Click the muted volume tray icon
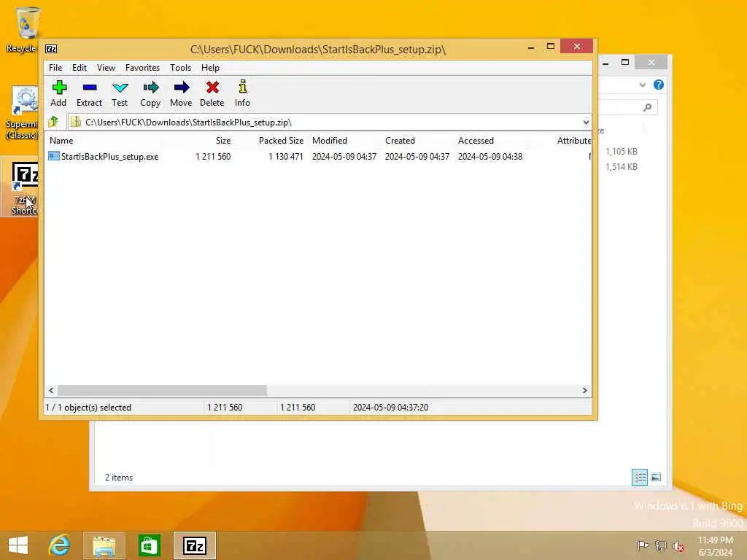Viewport: 747px width, 560px height. pos(678,545)
